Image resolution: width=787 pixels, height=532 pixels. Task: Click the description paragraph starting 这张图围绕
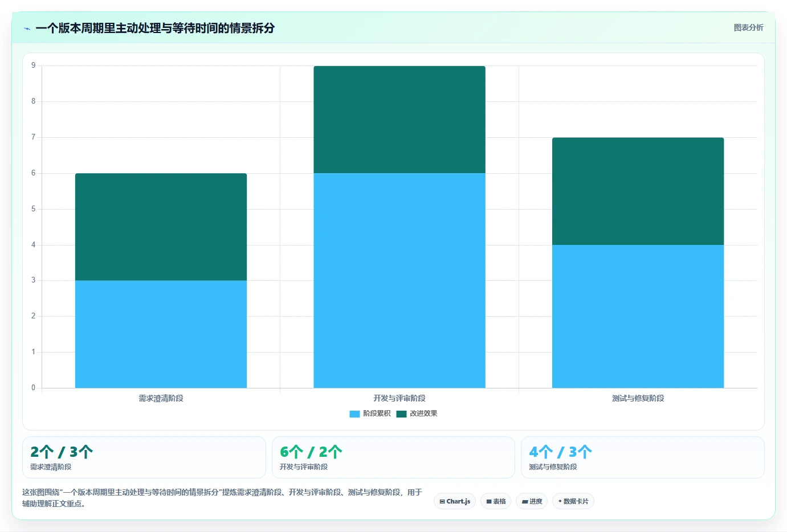[222, 498]
